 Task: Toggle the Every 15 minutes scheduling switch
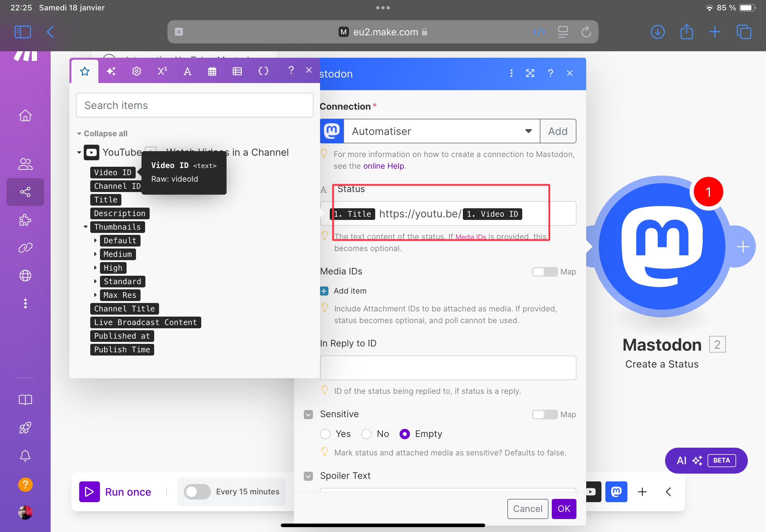pos(197,492)
